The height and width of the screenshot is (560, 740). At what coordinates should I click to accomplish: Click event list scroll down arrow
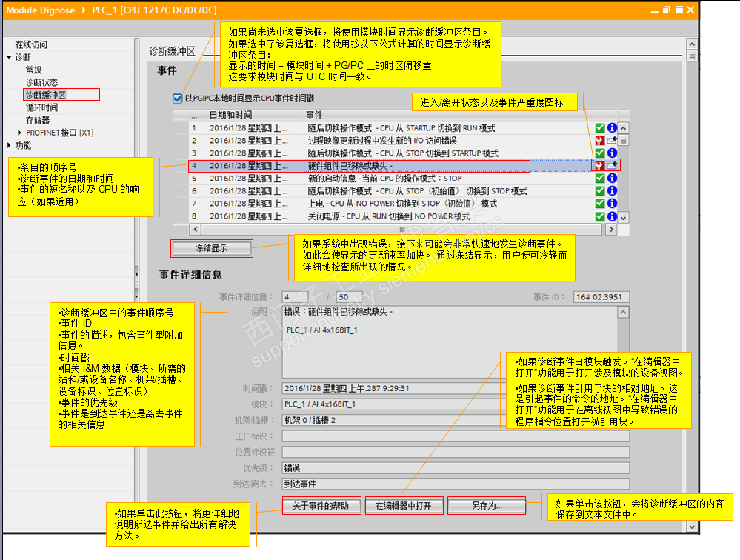pyautogui.click(x=624, y=218)
